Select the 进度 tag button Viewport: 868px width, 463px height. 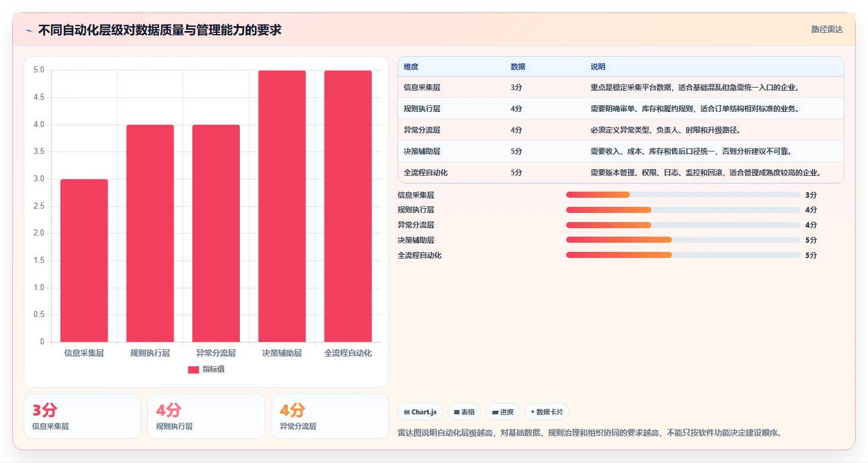click(502, 412)
